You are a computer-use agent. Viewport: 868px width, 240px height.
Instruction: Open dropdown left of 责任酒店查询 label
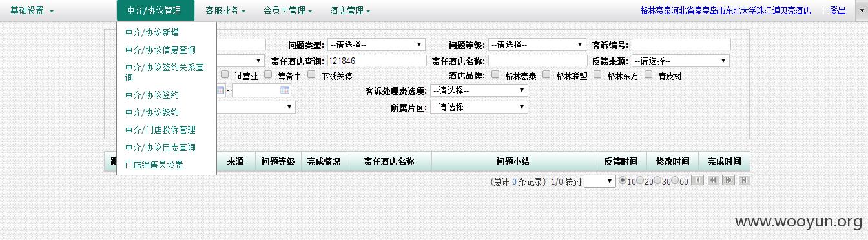coord(240,61)
